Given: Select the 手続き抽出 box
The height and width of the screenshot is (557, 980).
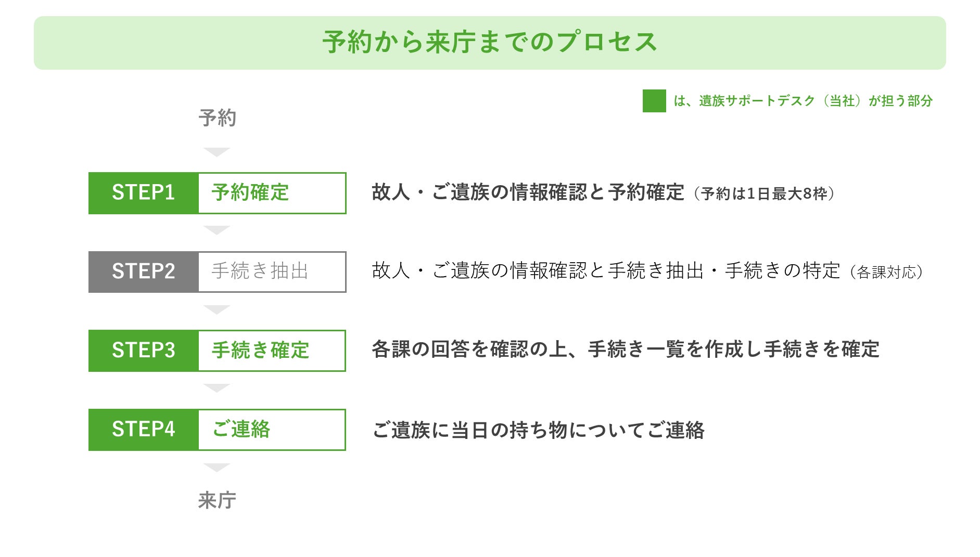Looking at the screenshot, I should pos(272,272).
